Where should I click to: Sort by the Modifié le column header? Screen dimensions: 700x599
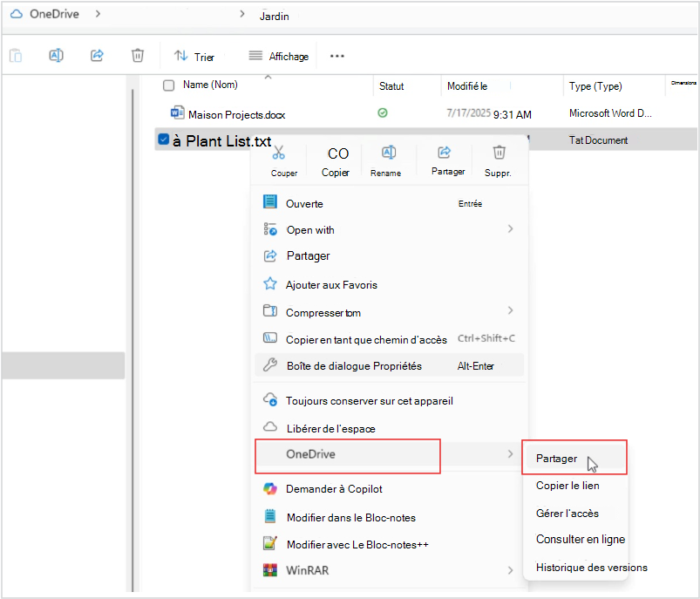pyautogui.click(x=467, y=86)
